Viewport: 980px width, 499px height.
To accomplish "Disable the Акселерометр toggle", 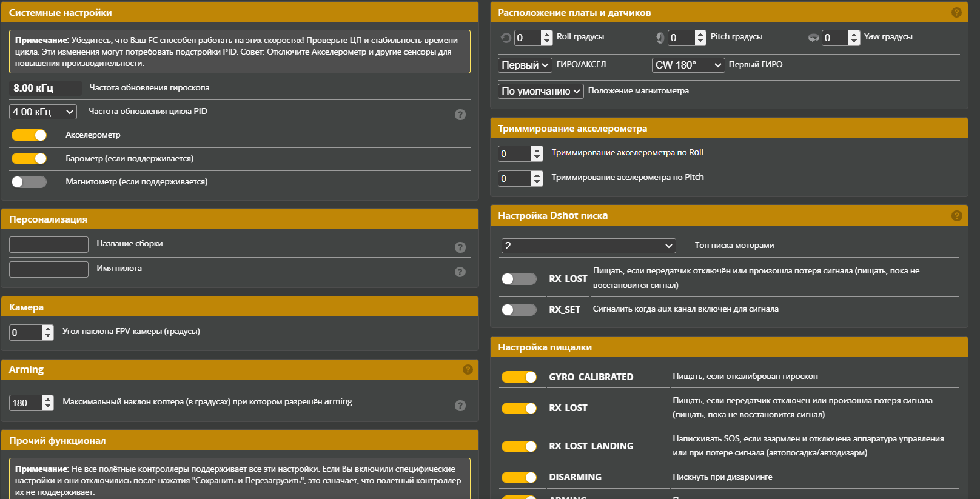I will 29,135.
